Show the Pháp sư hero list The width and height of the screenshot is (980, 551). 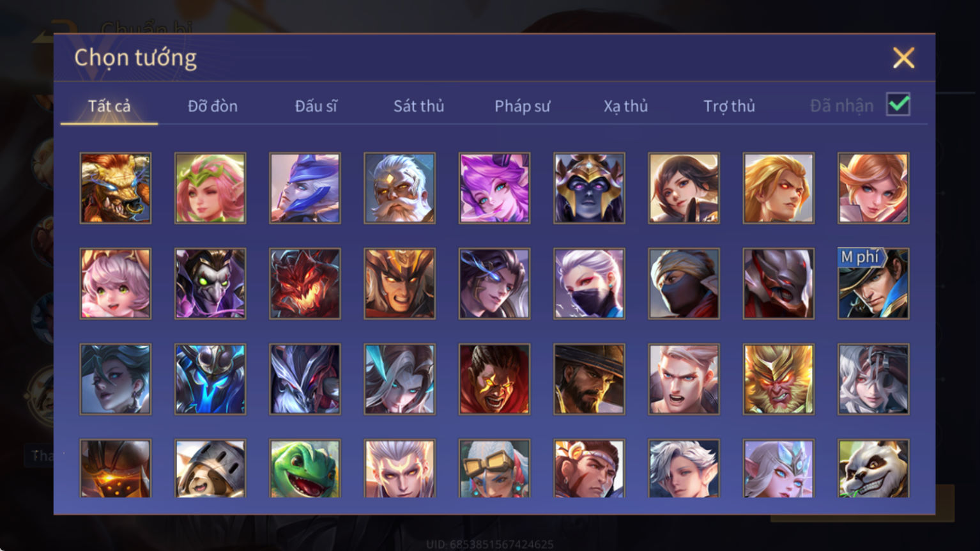pos(523,106)
